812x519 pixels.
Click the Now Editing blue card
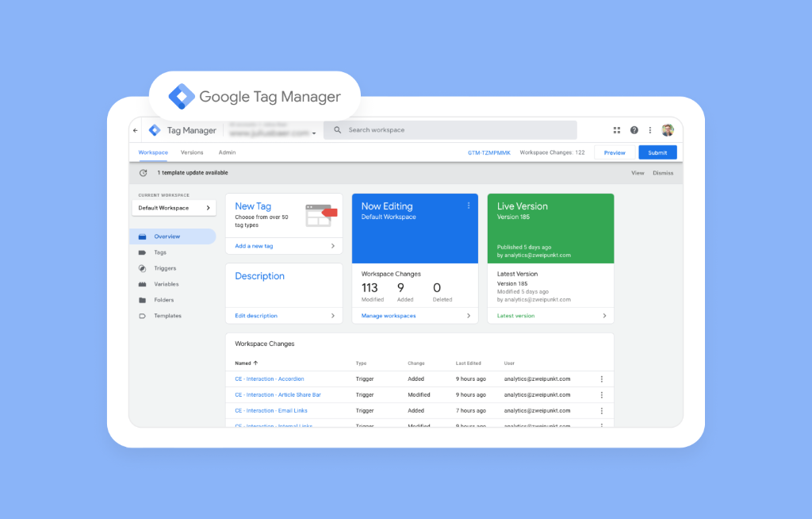click(415, 229)
